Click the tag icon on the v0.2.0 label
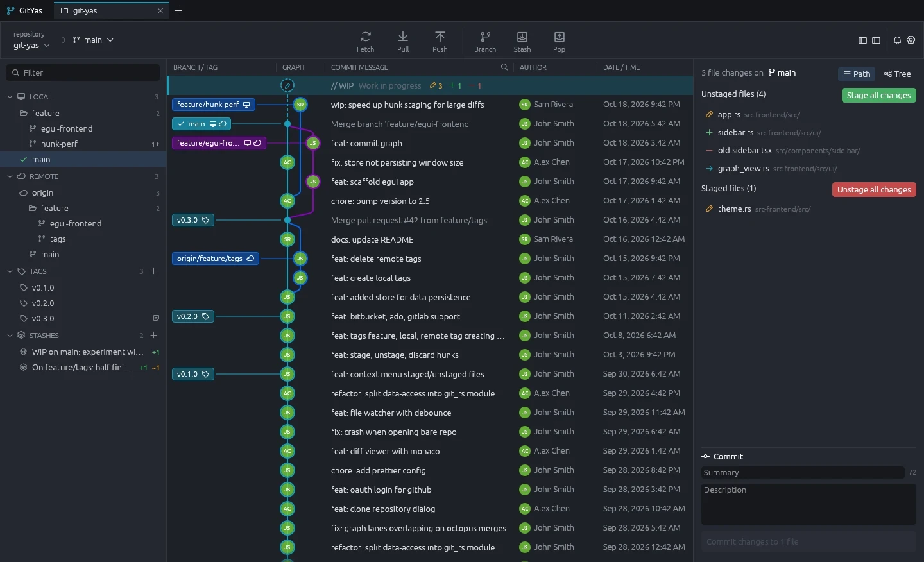This screenshot has width=924, height=562. (206, 316)
